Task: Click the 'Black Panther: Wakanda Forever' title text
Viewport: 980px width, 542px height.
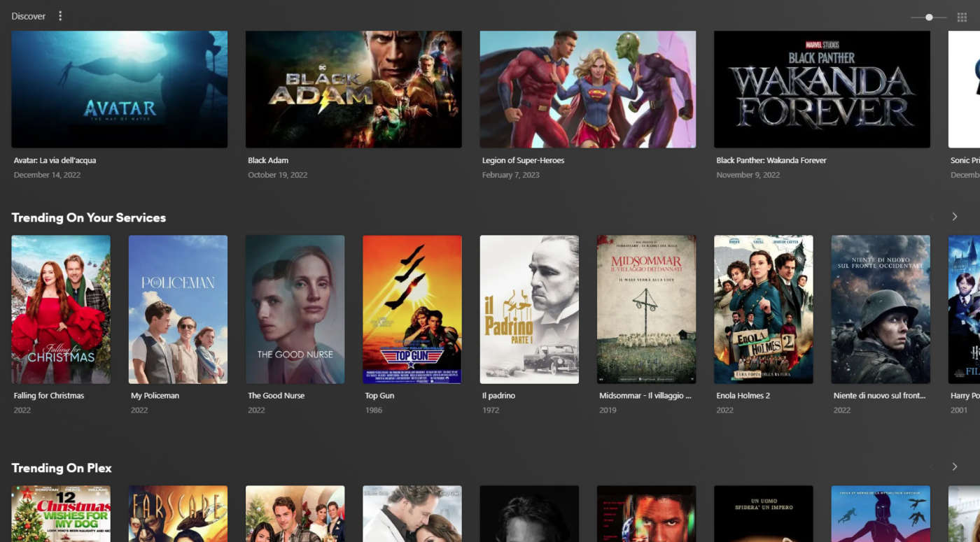Action: tap(771, 160)
